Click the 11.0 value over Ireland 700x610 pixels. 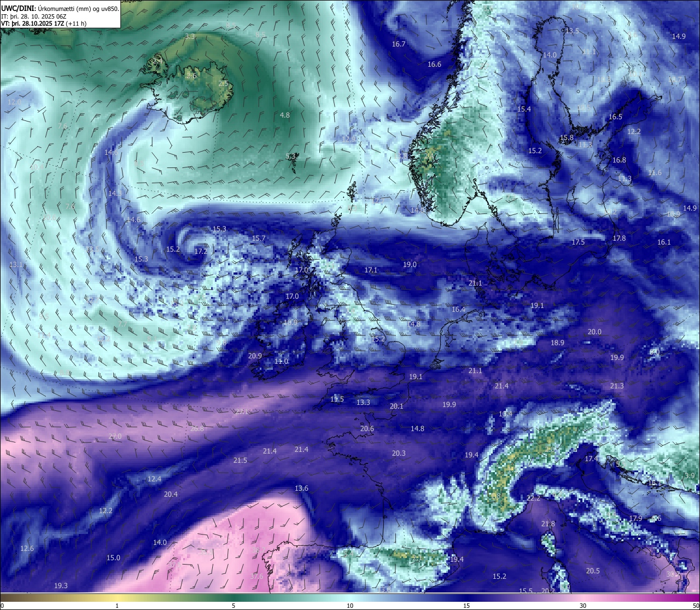[281, 362]
